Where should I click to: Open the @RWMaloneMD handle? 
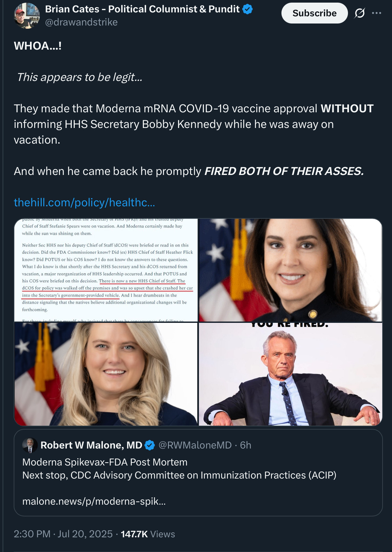pos(195,445)
